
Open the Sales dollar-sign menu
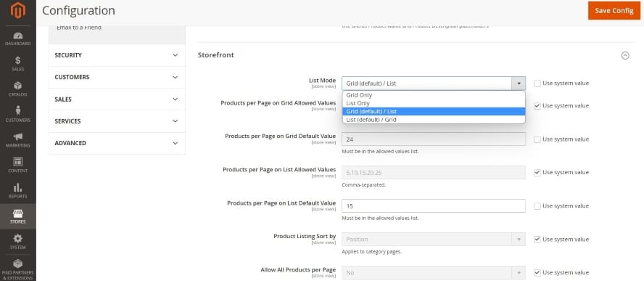pyautogui.click(x=17, y=64)
